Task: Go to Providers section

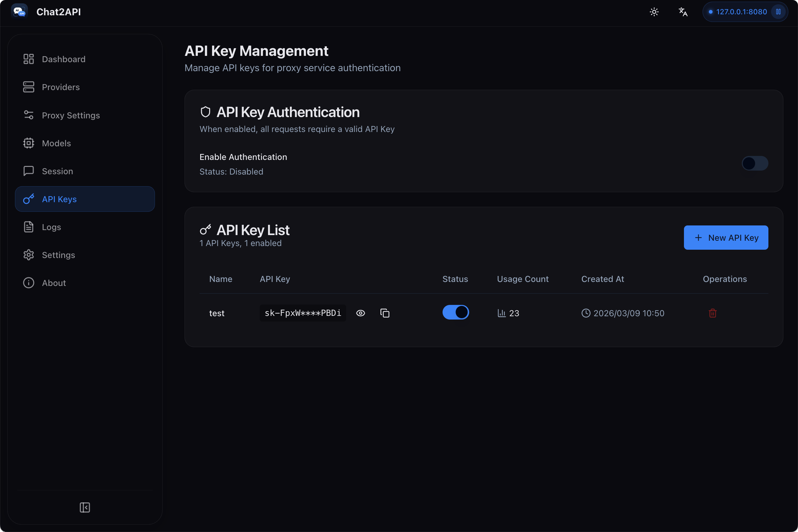Action: (85, 87)
